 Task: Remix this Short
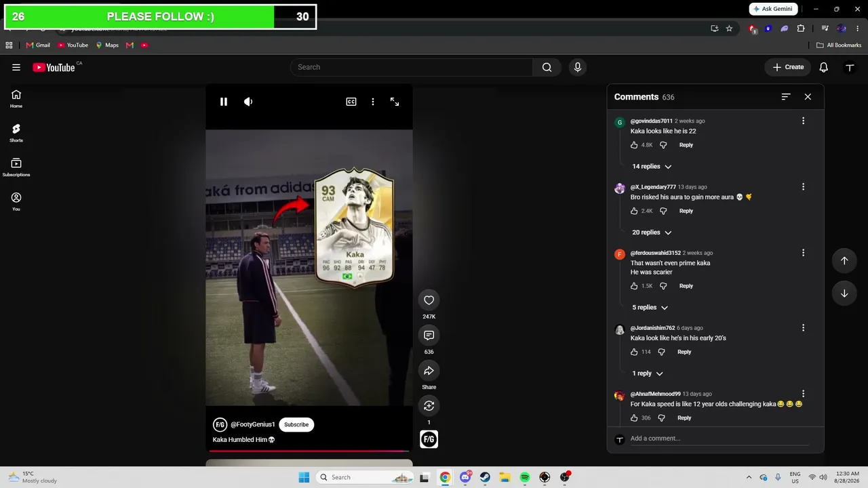(429, 406)
